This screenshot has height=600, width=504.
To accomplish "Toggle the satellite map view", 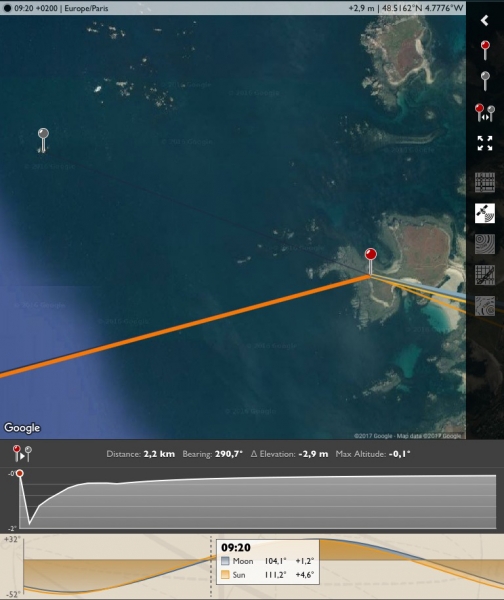I will coord(485,213).
